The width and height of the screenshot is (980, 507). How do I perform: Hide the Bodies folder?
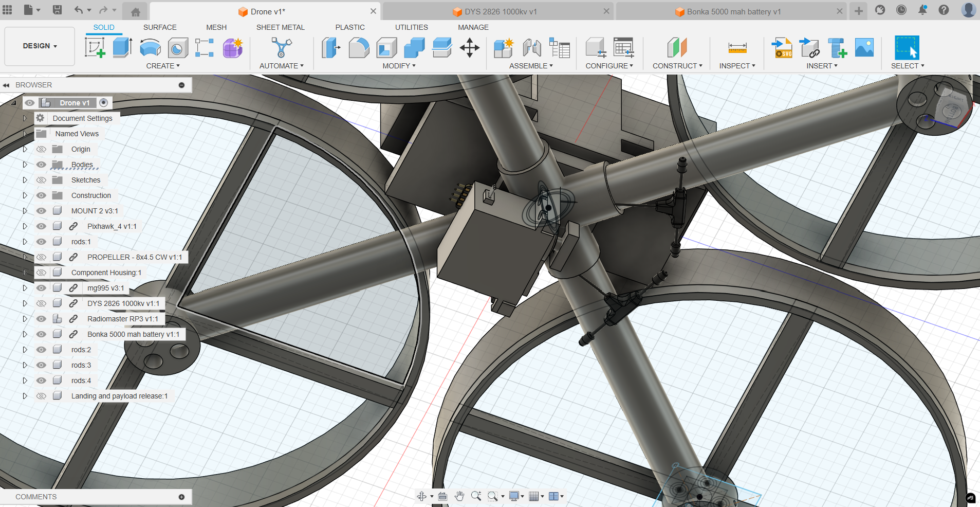tap(41, 165)
